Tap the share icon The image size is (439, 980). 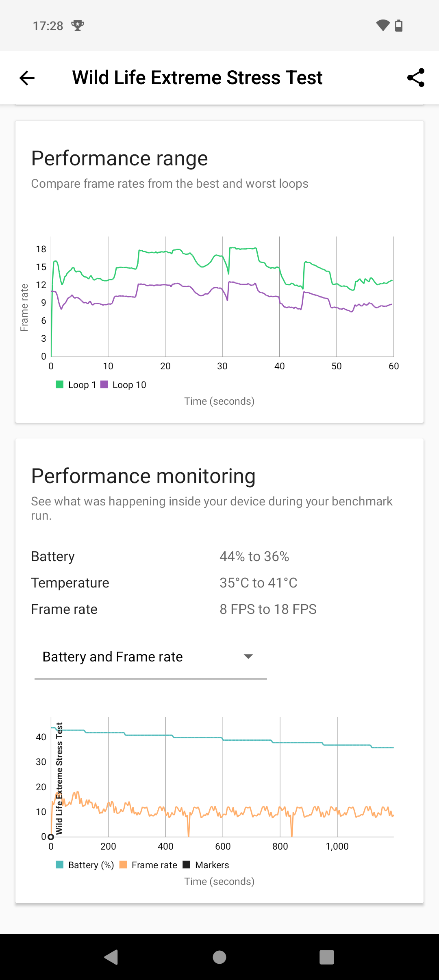pyautogui.click(x=416, y=78)
